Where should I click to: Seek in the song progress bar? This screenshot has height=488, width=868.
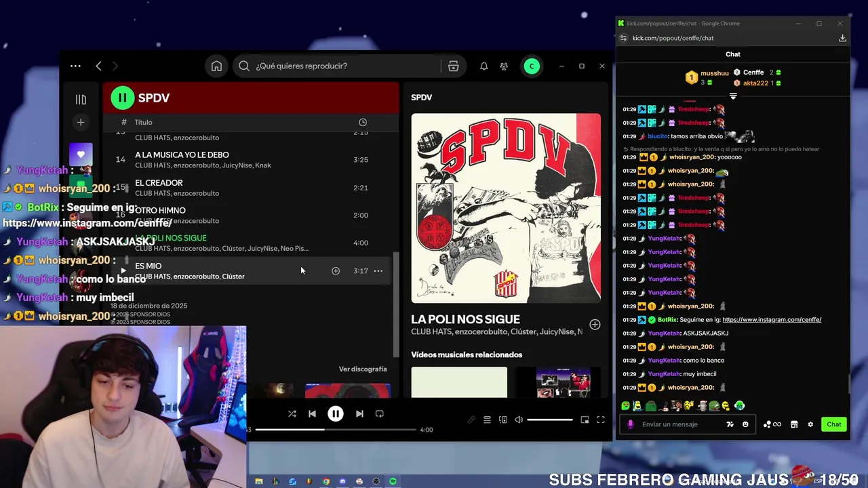(x=336, y=430)
